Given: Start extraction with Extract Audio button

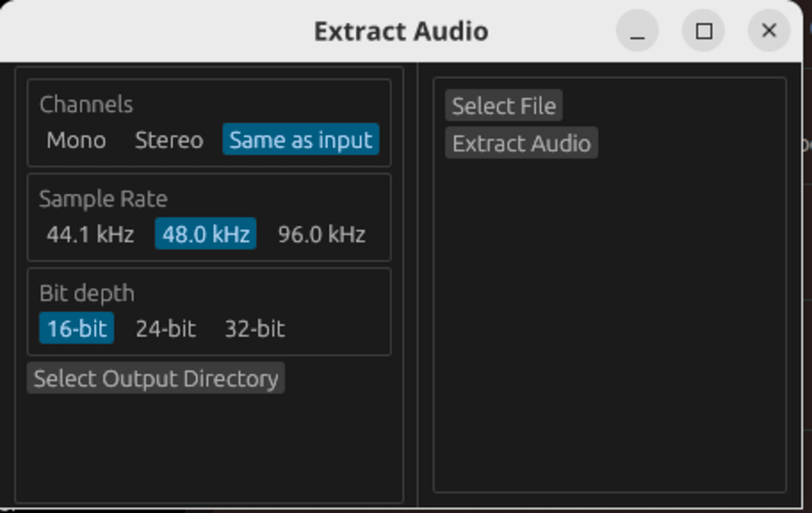Looking at the screenshot, I should click(x=521, y=143).
